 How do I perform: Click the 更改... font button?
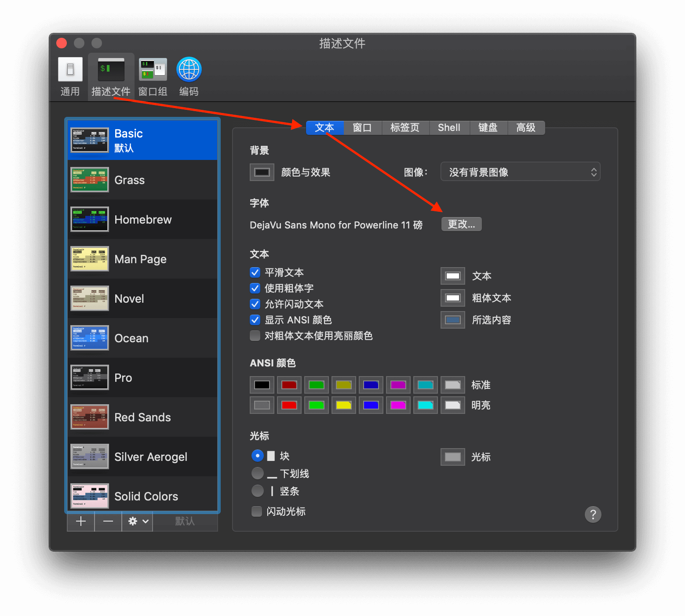[x=461, y=224]
